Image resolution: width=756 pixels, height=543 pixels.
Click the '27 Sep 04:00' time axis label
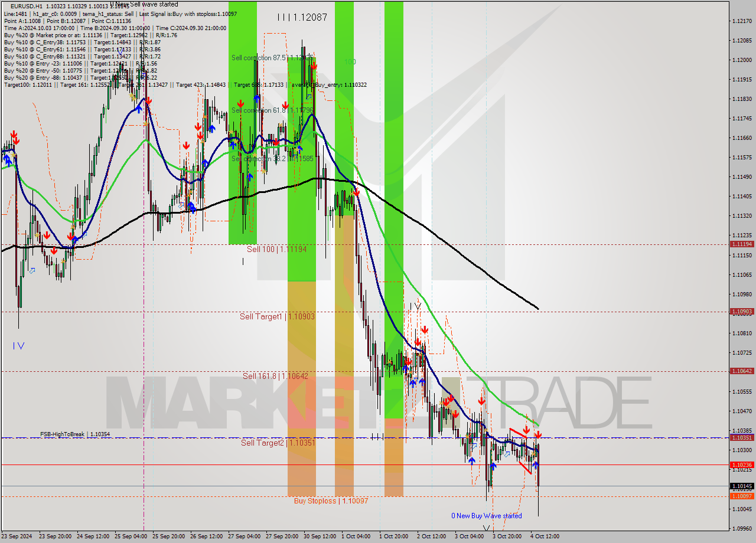(244, 537)
